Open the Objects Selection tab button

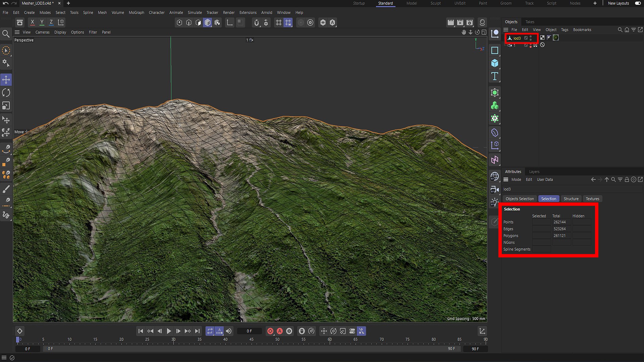[520, 199]
